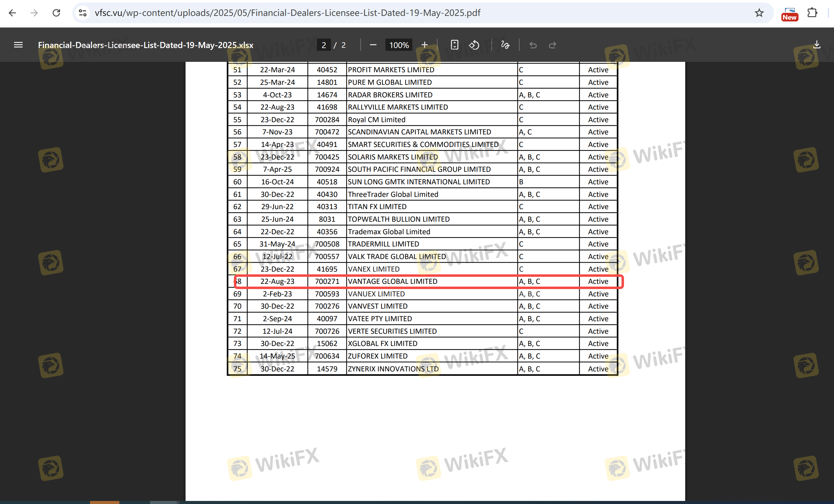The image size is (834, 504).
Task: Click the 100% zoom level field
Action: pos(399,45)
